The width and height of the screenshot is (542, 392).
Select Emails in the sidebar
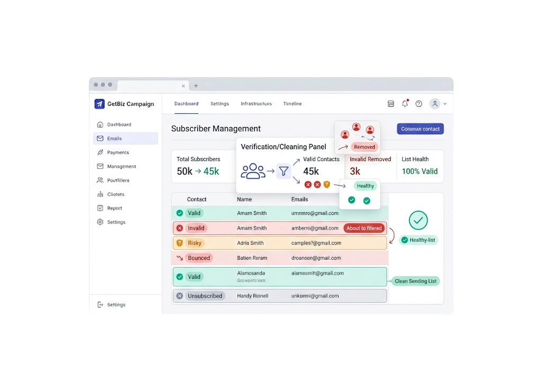click(x=125, y=139)
